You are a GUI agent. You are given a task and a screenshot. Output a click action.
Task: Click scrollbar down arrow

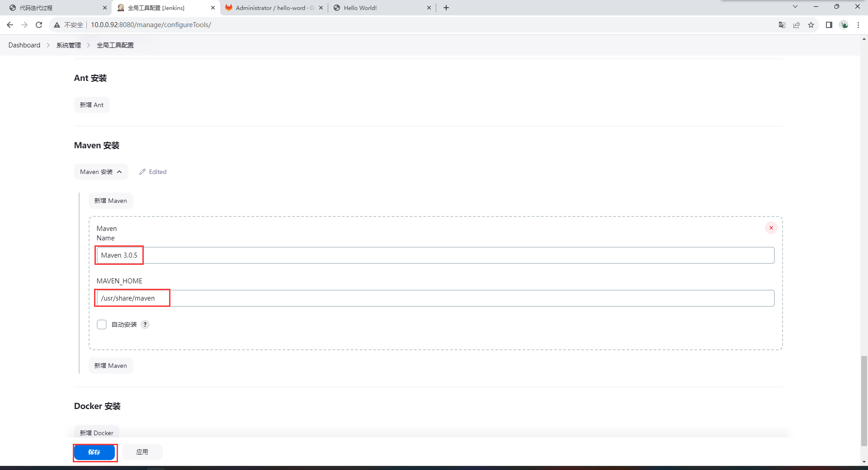(x=864, y=462)
